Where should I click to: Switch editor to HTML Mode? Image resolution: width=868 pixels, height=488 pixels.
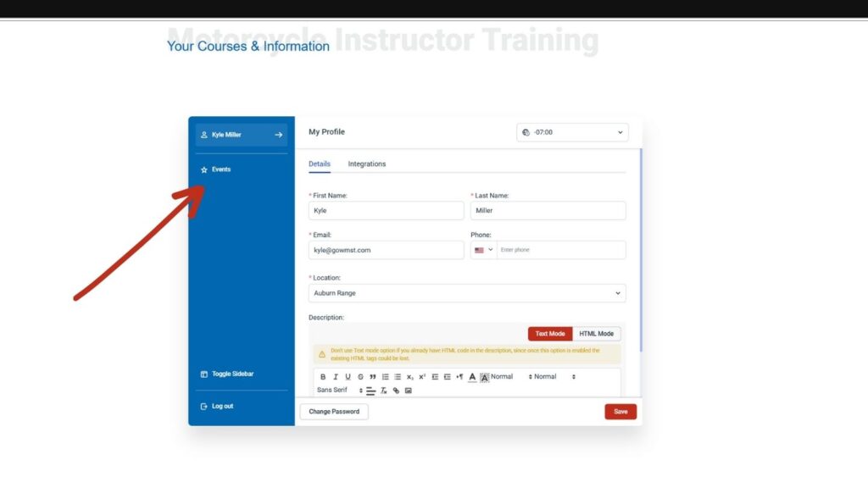[x=596, y=334]
